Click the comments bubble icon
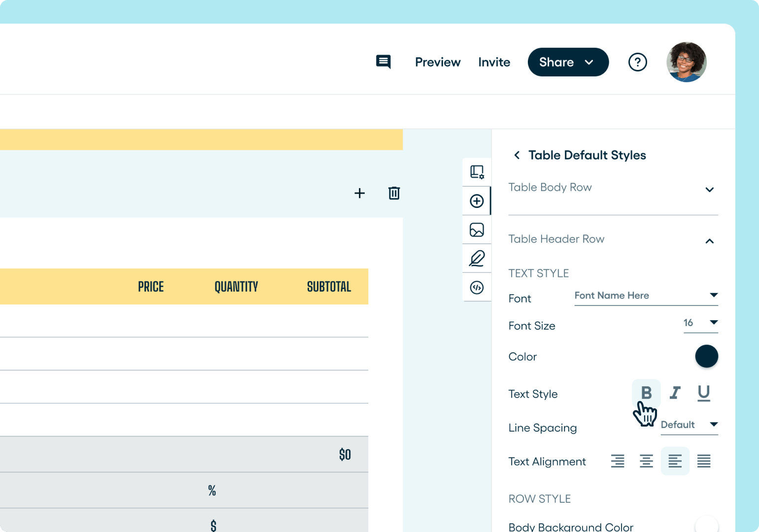Viewport: 759px width, 532px height. [383, 62]
